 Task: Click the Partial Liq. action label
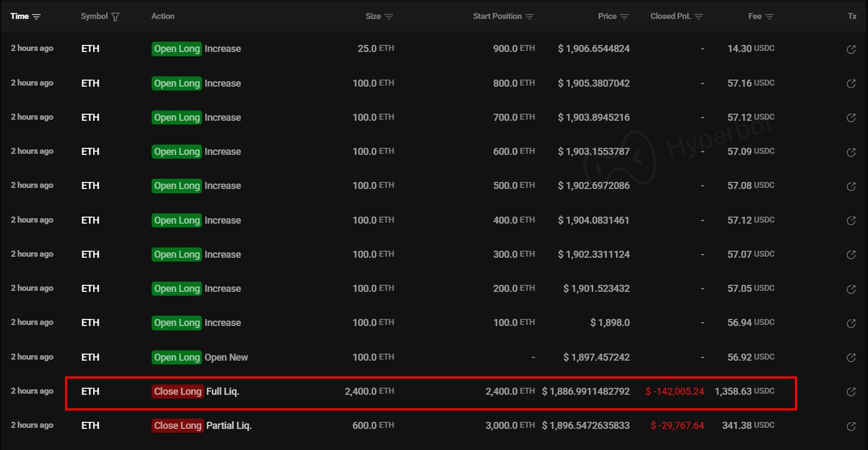pyautogui.click(x=229, y=426)
